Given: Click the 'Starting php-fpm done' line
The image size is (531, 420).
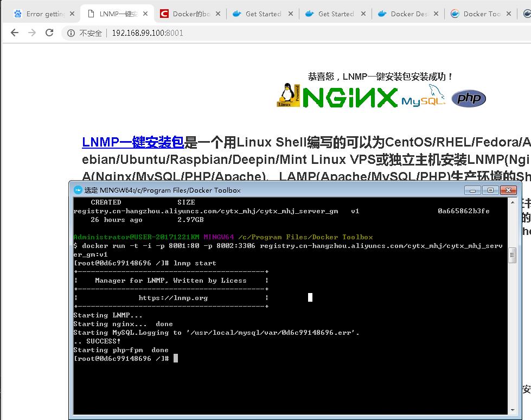Looking at the screenshot, I should [121, 350].
